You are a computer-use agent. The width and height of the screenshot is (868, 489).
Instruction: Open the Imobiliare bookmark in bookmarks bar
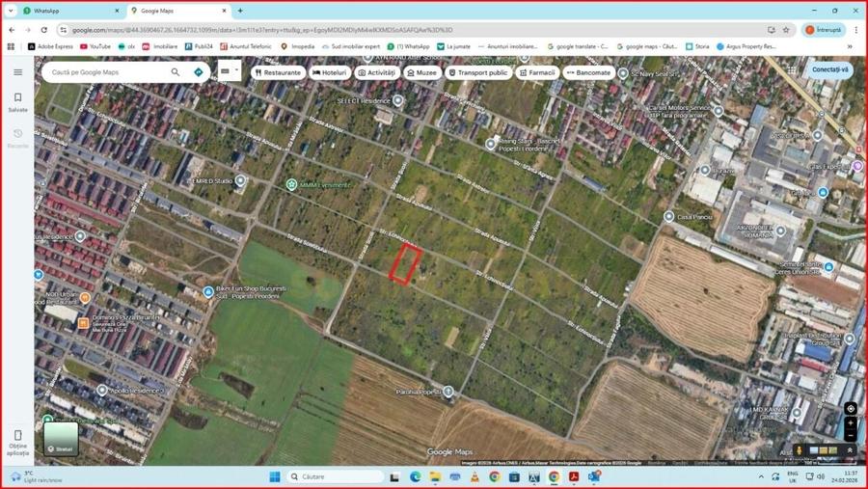point(159,46)
